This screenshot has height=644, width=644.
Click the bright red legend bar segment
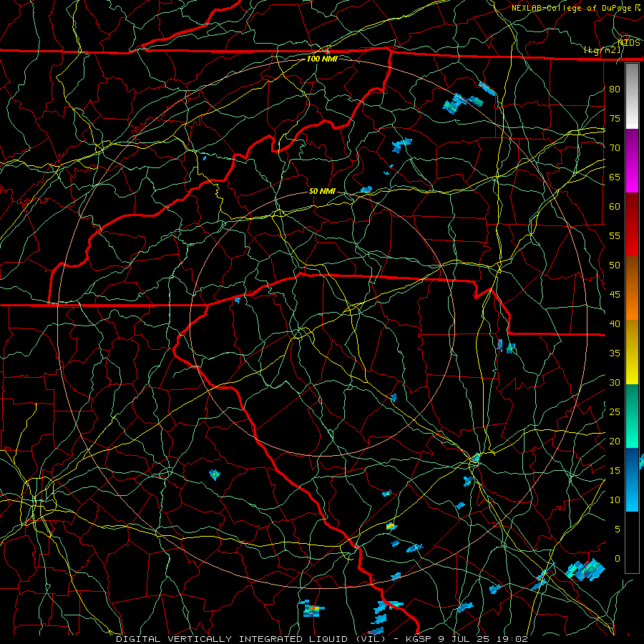pos(632,225)
